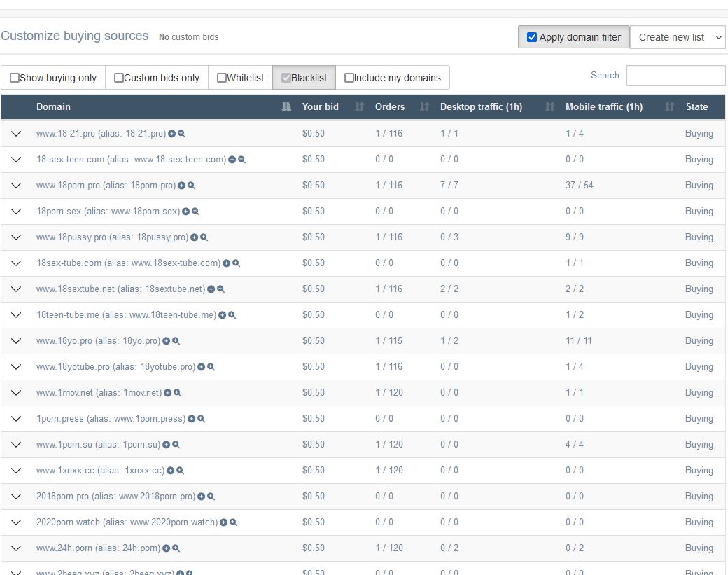728x575 pixels.
Task: Sort table by Desktop traffic (1h) header
Action: (x=481, y=107)
